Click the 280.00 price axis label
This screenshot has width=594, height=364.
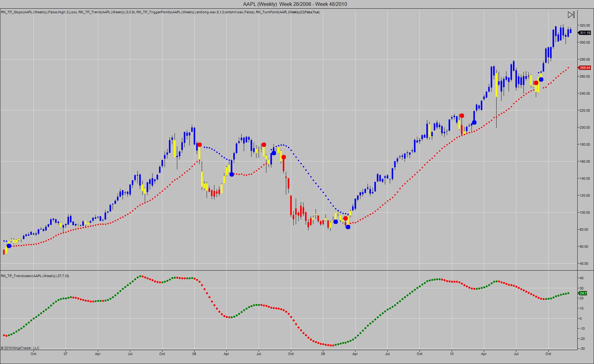(585, 59)
